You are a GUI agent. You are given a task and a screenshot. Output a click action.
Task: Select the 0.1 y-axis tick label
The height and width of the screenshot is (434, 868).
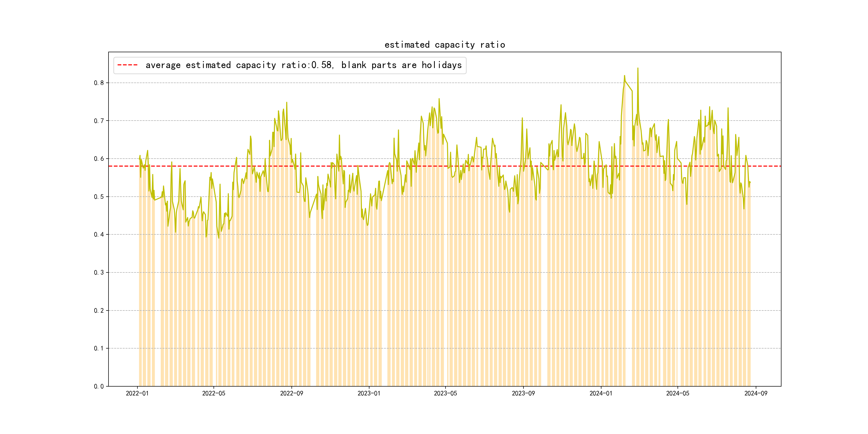coord(99,349)
